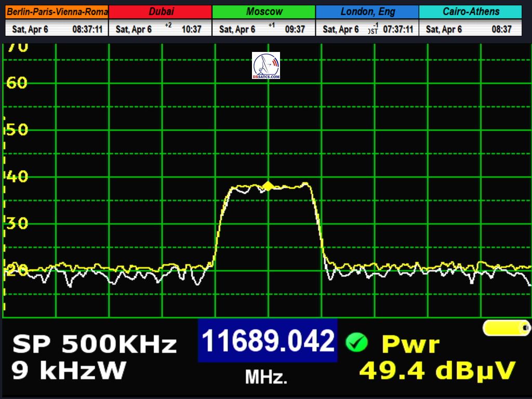Click the +2 offset in Dubai clock

pos(168,25)
